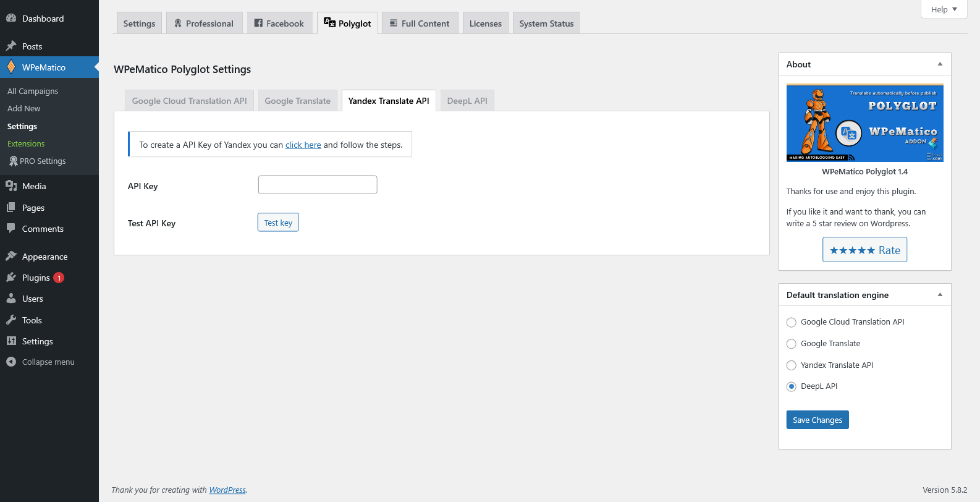The image size is (980, 502).
Task: Switch to the Settings top tab
Action: (140, 23)
